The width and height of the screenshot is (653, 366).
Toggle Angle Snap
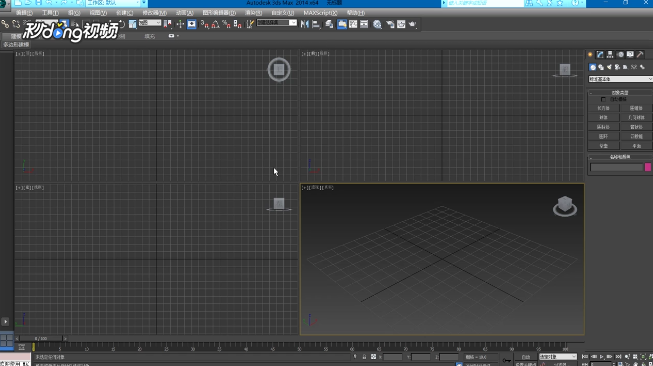216,24
